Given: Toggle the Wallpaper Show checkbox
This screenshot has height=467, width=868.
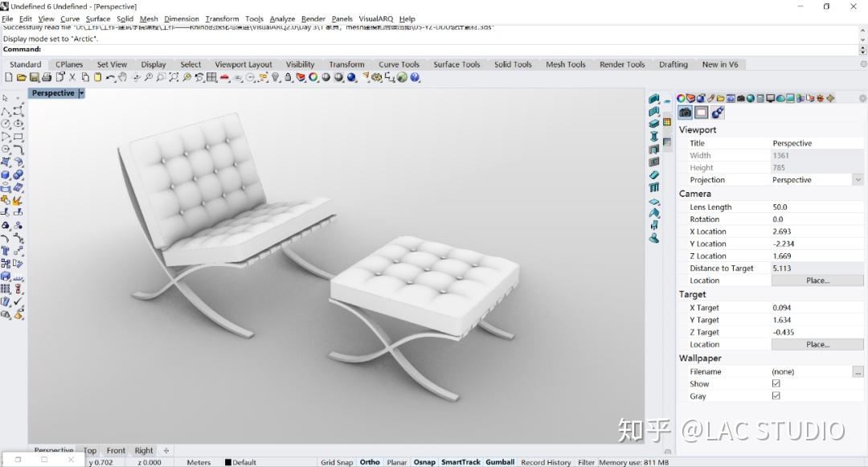Looking at the screenshot, I should pyautogui.click(x=776, y=383).
